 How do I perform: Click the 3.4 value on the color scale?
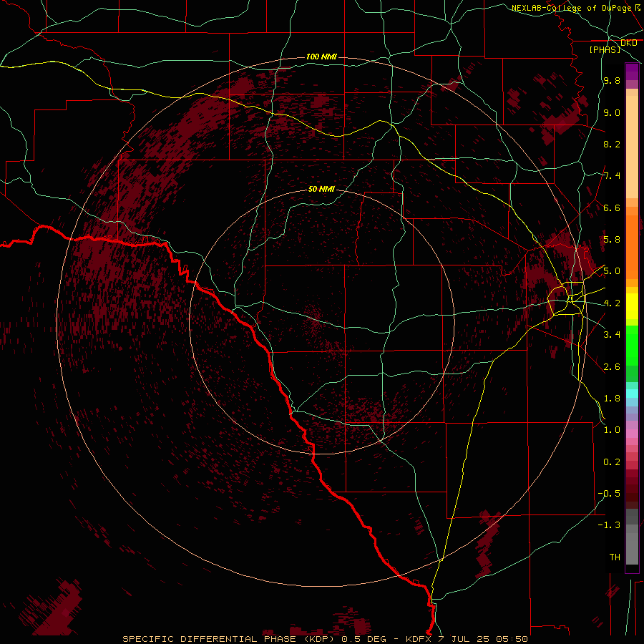pyautogui.click(x=612, y=335)
